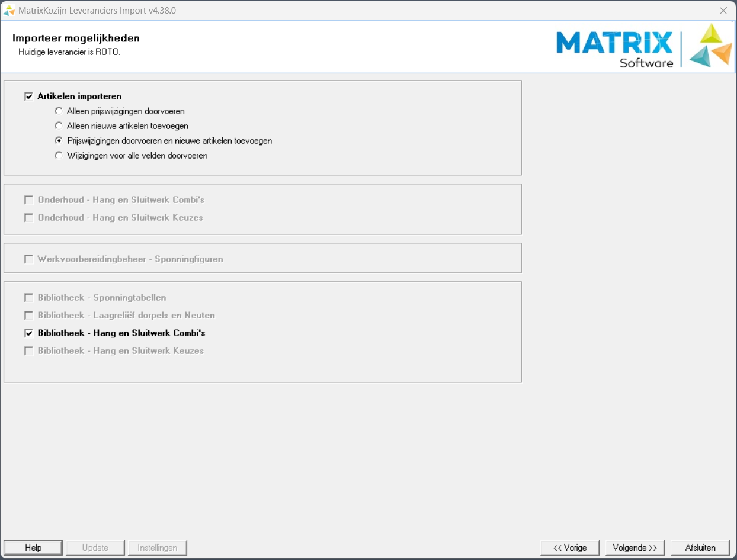Close the Leveranciers Import window
Viewport: 737px width, 560px height.
(723, 11)
